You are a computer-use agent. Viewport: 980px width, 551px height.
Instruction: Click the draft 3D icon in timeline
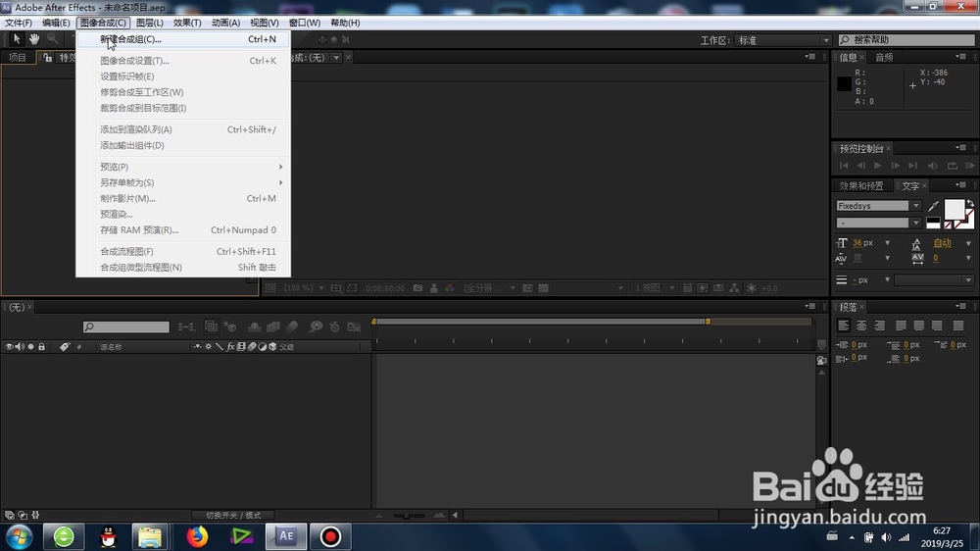(x=230, y=326)
